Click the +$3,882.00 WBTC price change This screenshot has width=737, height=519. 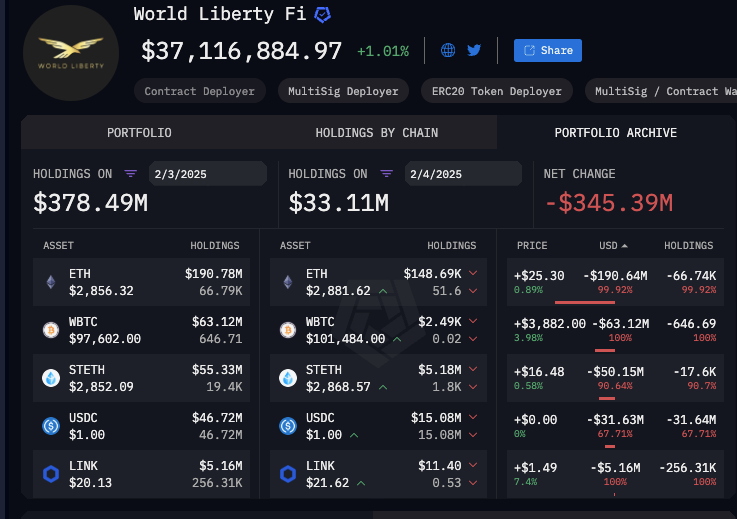(x=550, y=323)
